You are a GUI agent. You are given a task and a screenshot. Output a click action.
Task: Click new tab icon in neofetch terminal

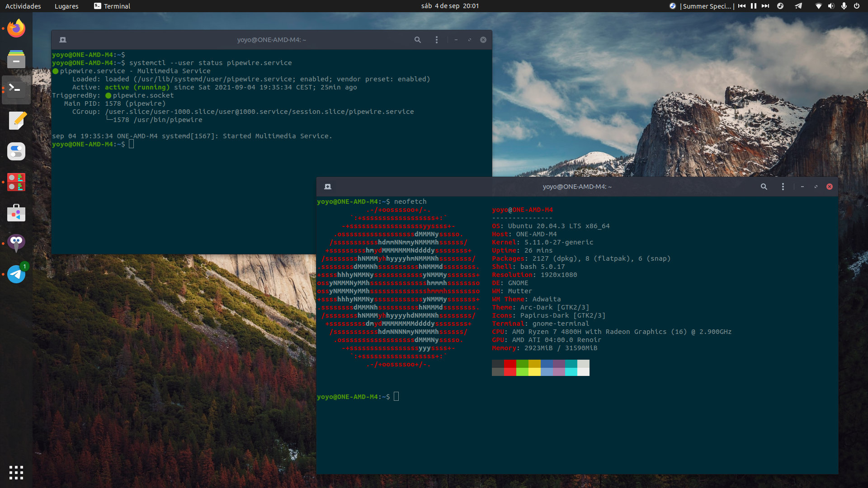pyautogui.click(x=328, y=187)
